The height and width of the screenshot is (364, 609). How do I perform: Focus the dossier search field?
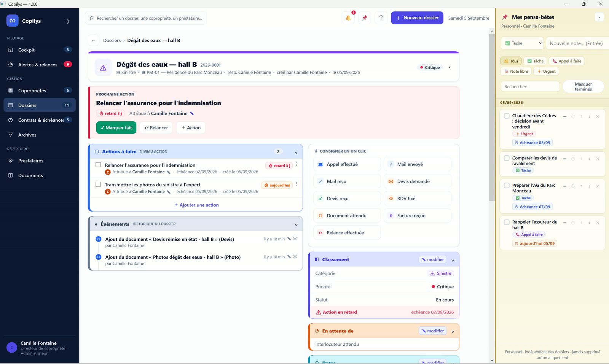(146, 18)
